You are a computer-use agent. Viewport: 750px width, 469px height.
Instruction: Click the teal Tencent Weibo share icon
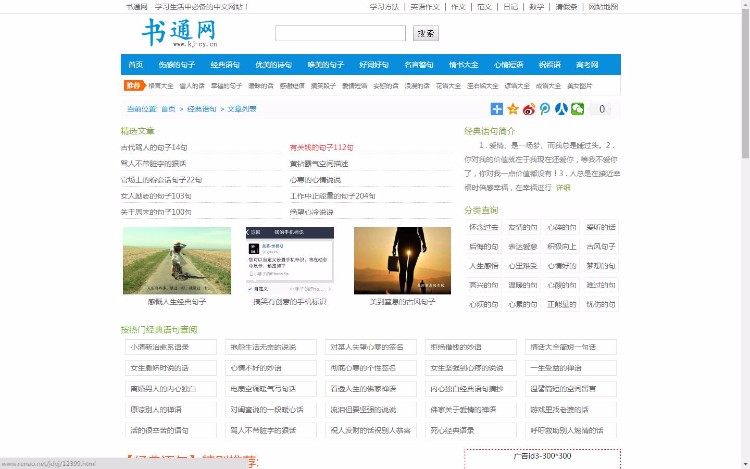(x=545, y=109)
